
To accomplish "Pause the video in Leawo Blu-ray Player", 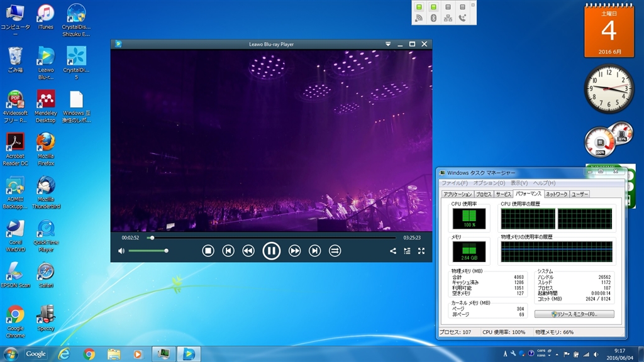I will (271, 251).
